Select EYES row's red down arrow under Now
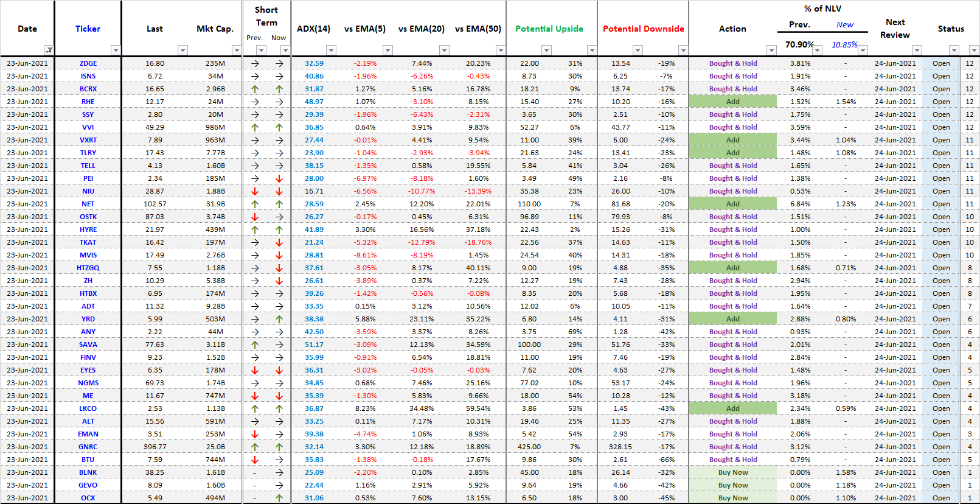The height and width of the screenshot is (504, 980). [279, 370]
